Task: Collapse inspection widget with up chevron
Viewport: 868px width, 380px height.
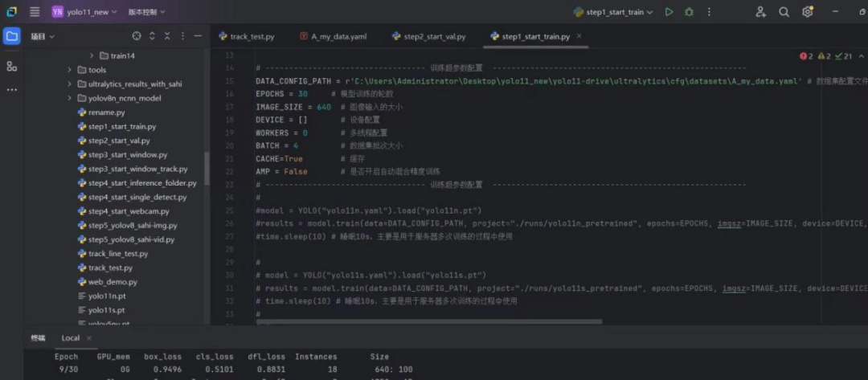Action: (x=861, y=56)
